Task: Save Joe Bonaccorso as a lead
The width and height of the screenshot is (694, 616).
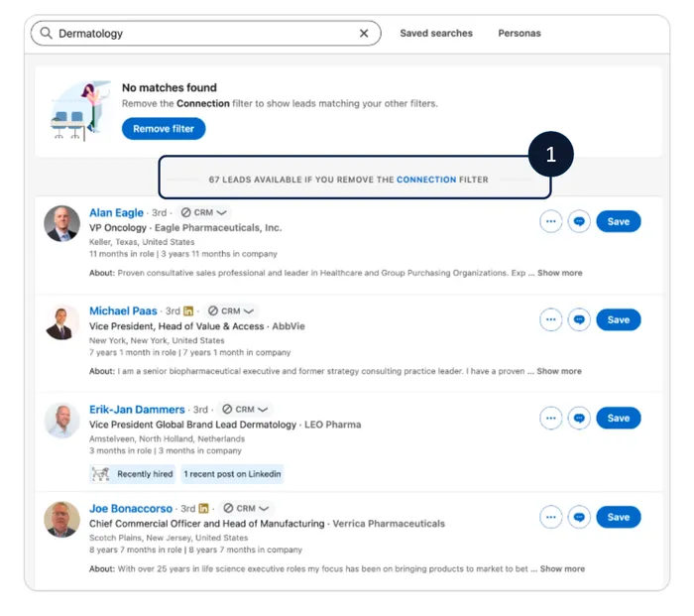Action: click(619, 517)
